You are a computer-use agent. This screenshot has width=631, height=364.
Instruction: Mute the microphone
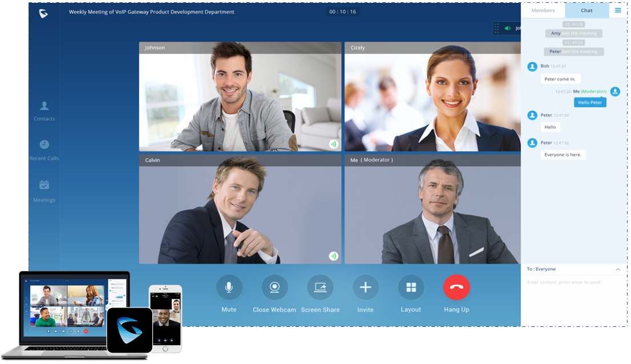(229, 288)
